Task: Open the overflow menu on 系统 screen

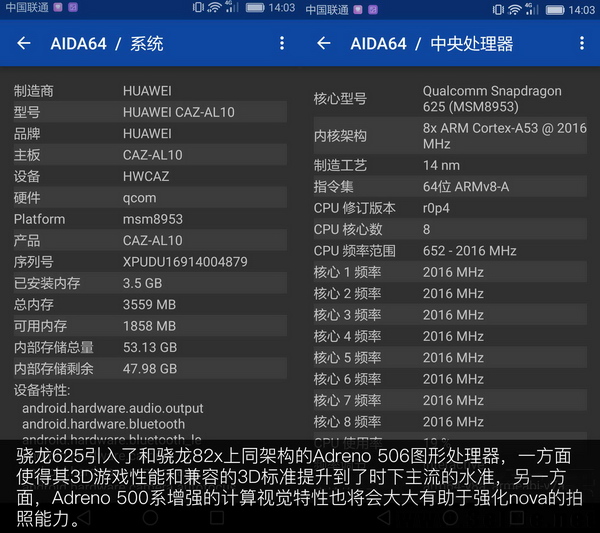Action: [x=282, y=43]
